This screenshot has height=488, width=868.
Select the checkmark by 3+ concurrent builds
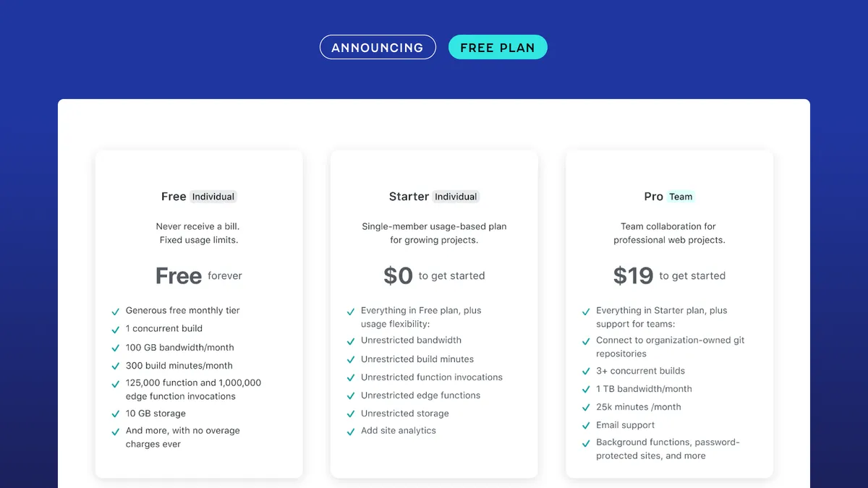pos(585,371)
